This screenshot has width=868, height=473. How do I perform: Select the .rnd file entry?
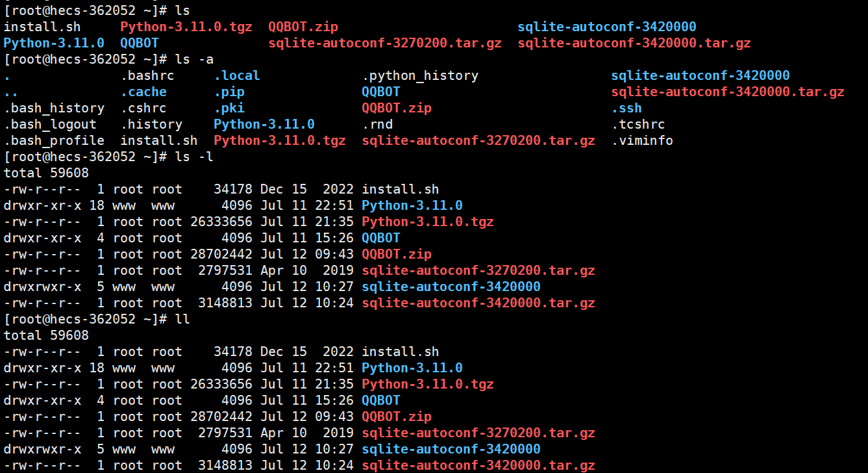(377, 124)
